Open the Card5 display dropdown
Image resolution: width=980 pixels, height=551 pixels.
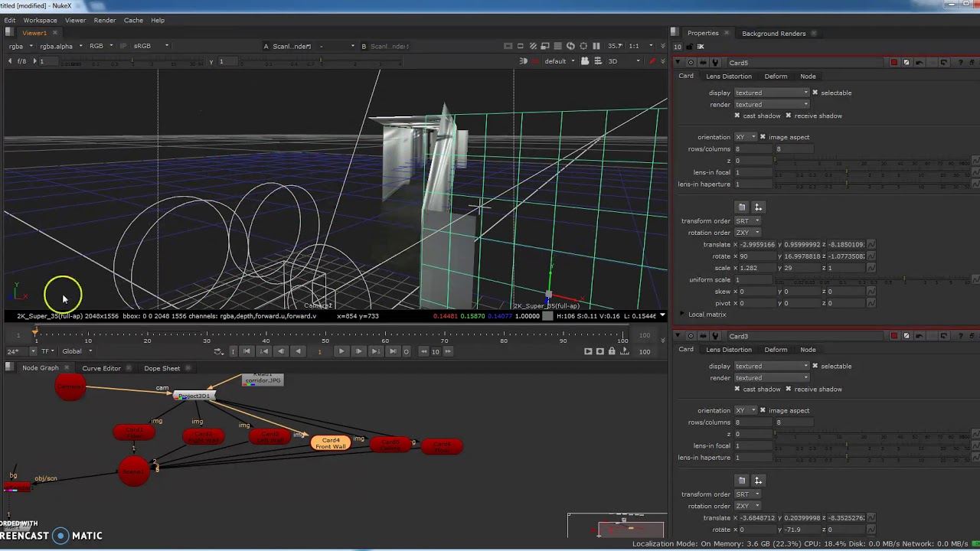tap(771, 93)
